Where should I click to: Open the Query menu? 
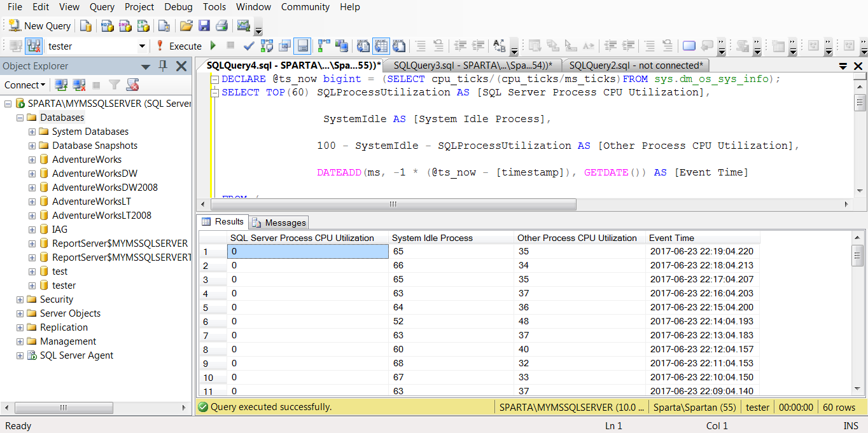(x=102, y=7)
